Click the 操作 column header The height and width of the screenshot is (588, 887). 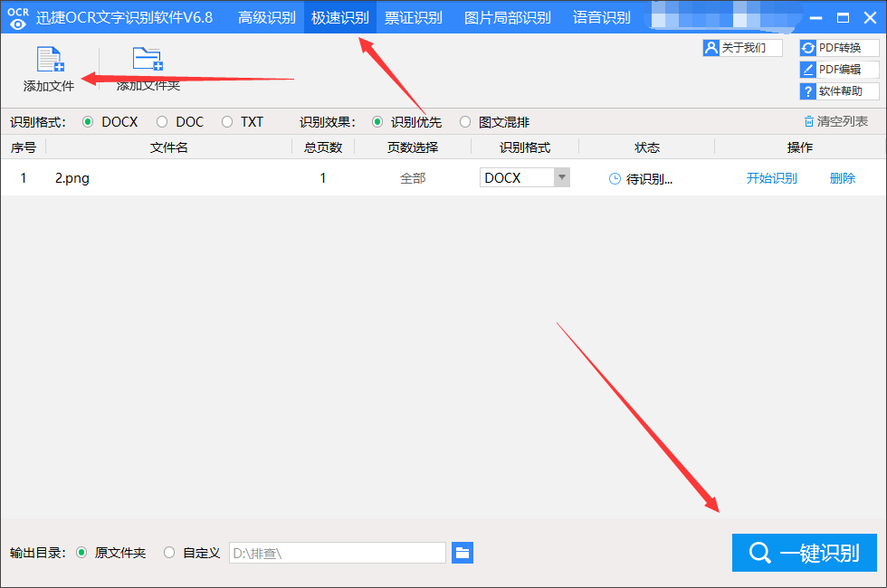(800, 147)
